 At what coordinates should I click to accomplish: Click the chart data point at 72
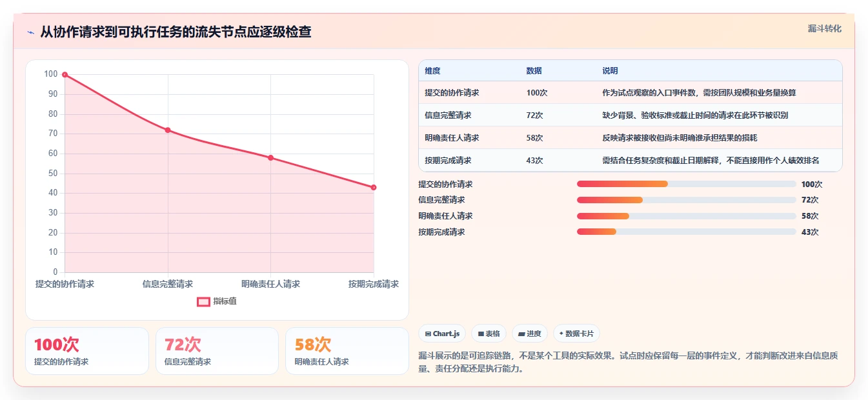coord(168,130)
